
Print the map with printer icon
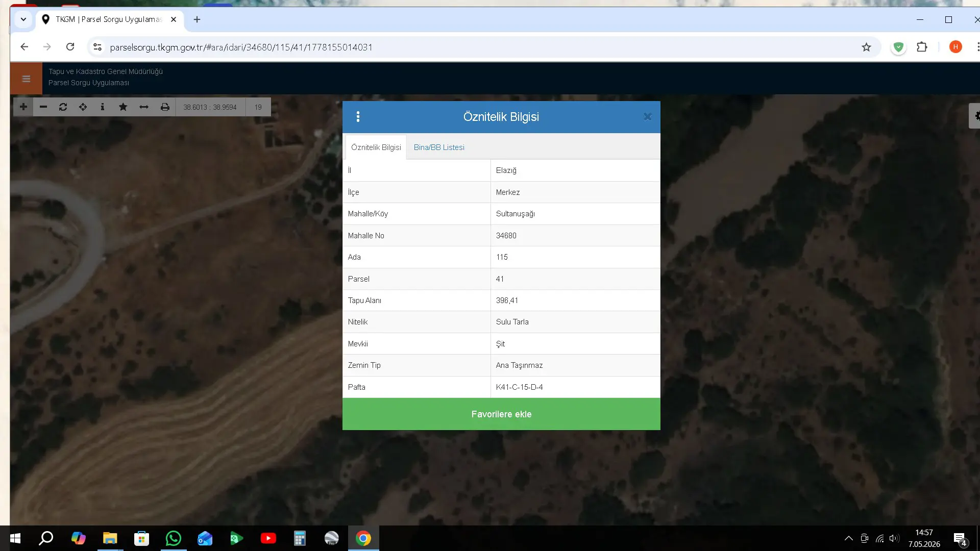(x=165, y=107)
